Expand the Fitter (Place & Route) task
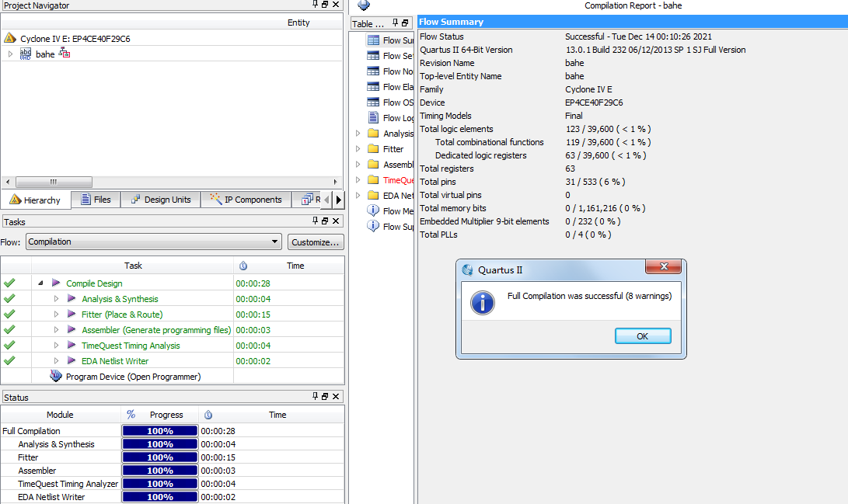This screenshot has height=504, width=848. [56, 315]
